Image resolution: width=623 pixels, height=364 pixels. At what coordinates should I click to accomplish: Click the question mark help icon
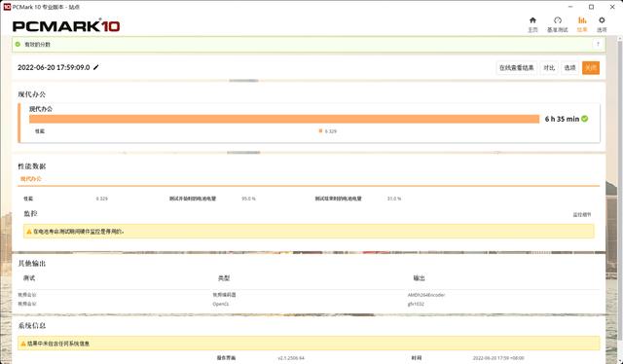[x=598, y=44]
